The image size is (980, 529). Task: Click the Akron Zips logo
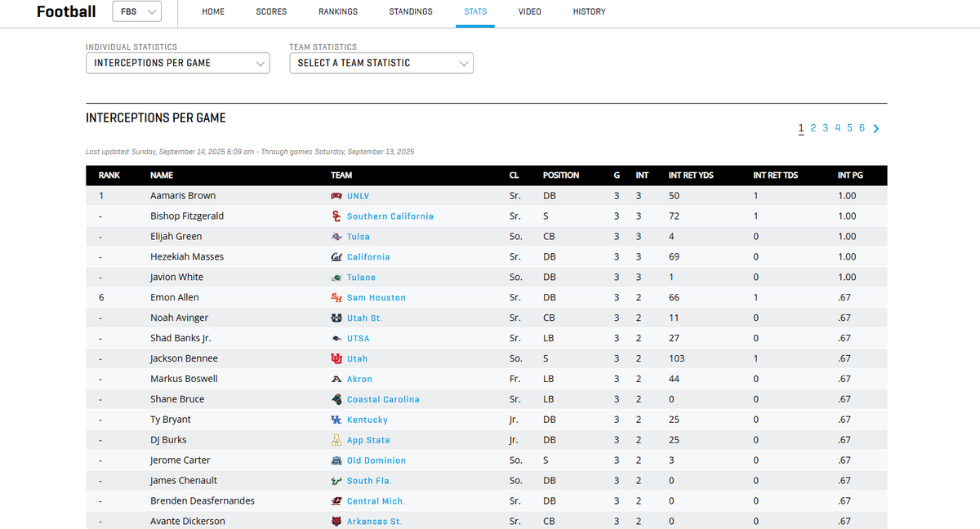[336, 378]
